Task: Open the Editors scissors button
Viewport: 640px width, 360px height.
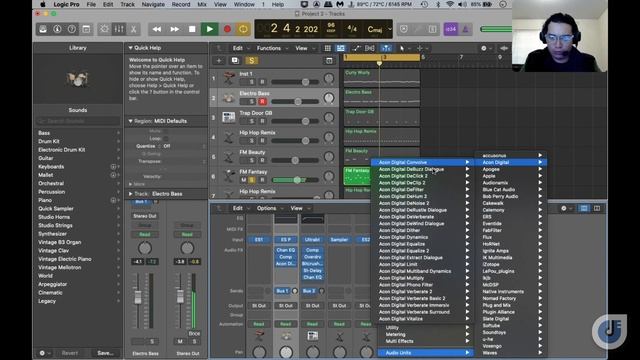Action: tap(133, 29)
